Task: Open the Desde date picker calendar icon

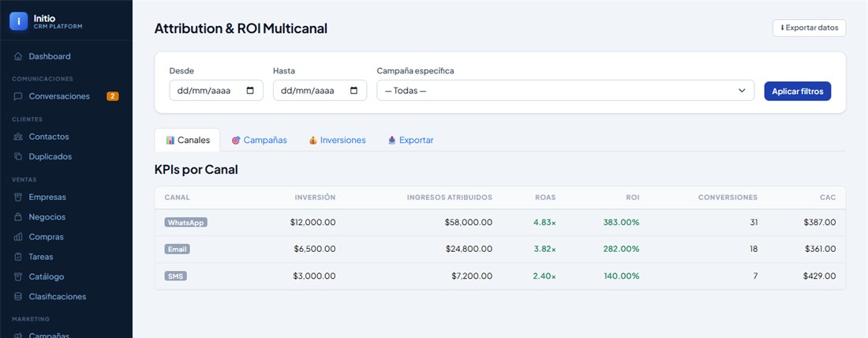Action: click(x=250, y=90)
